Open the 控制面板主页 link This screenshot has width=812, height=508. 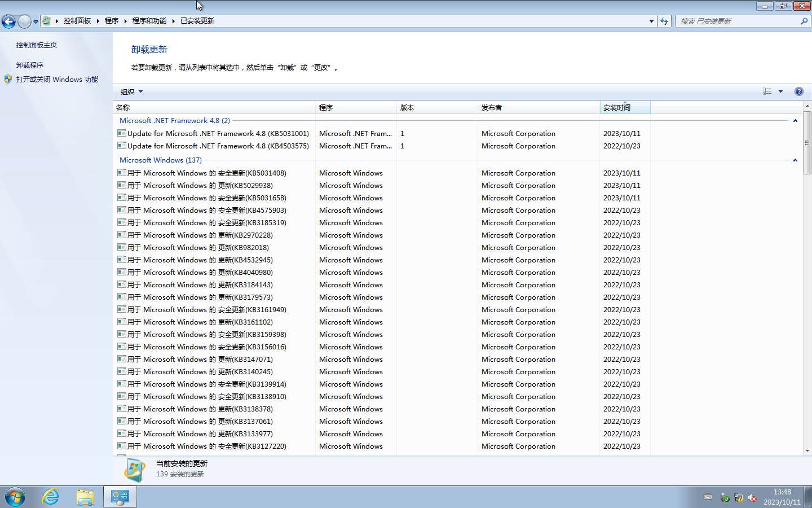point(37,45)
